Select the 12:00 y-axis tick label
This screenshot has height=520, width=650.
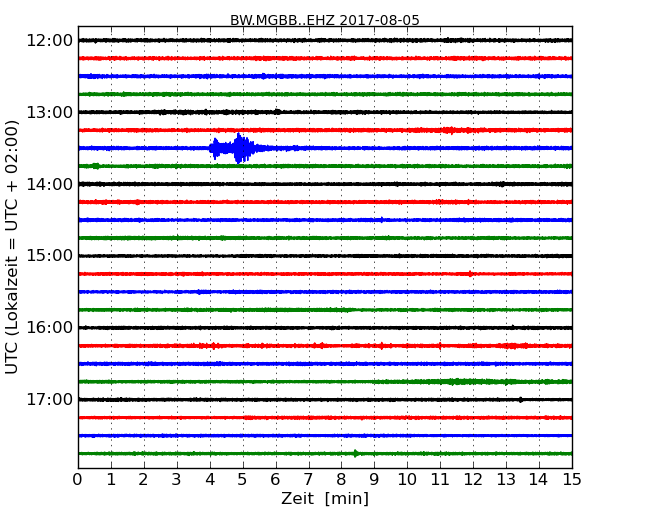click(49, 41)
